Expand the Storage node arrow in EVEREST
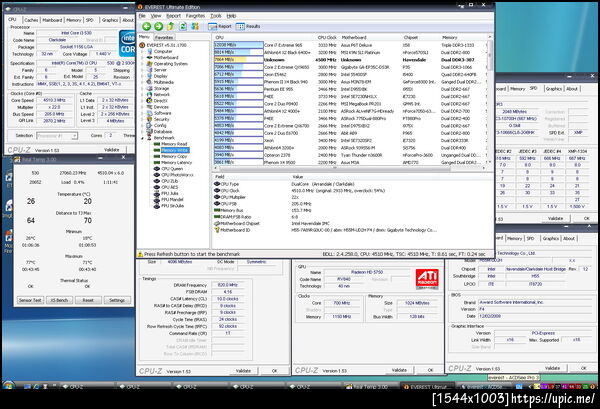The height and width of the screenshot is (409, 600). (x=143, y=88)
